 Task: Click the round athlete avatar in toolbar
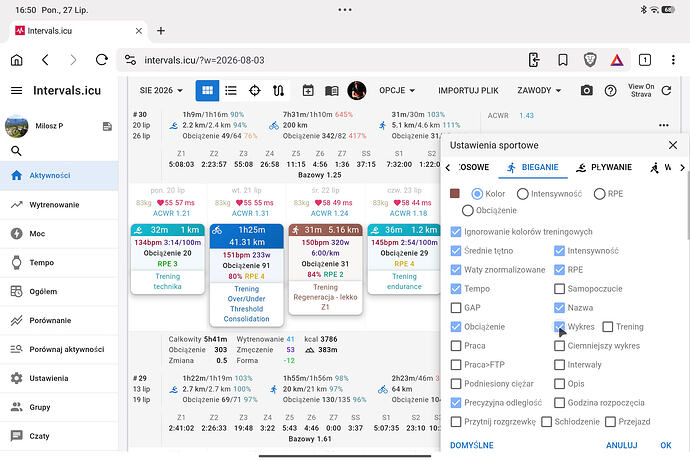click(357, 90)
